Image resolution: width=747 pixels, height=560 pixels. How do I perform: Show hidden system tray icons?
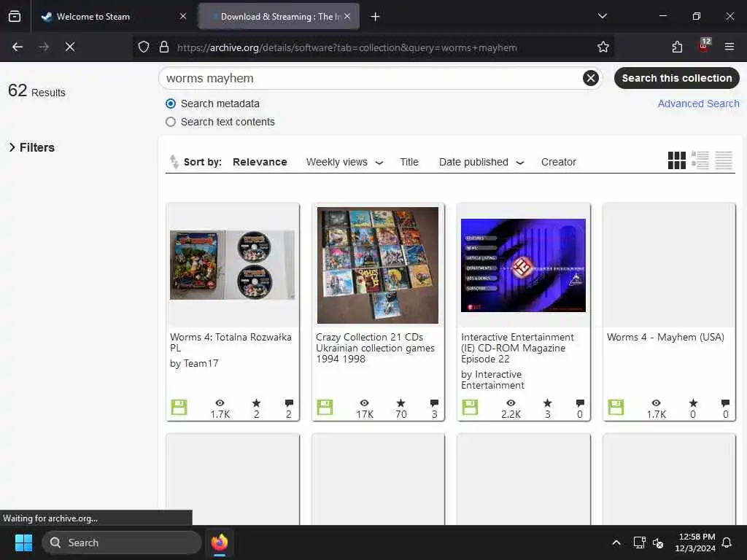point(616,542)
